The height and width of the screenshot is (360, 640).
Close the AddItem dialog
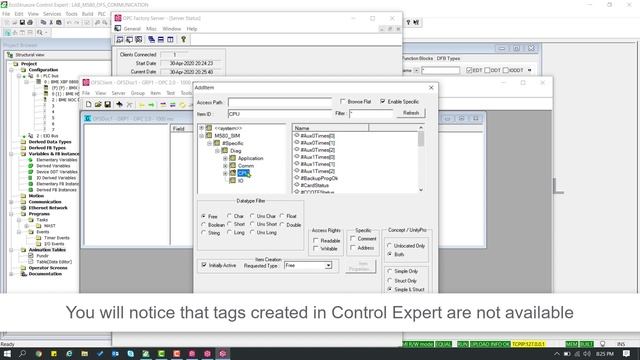point(431,88)
